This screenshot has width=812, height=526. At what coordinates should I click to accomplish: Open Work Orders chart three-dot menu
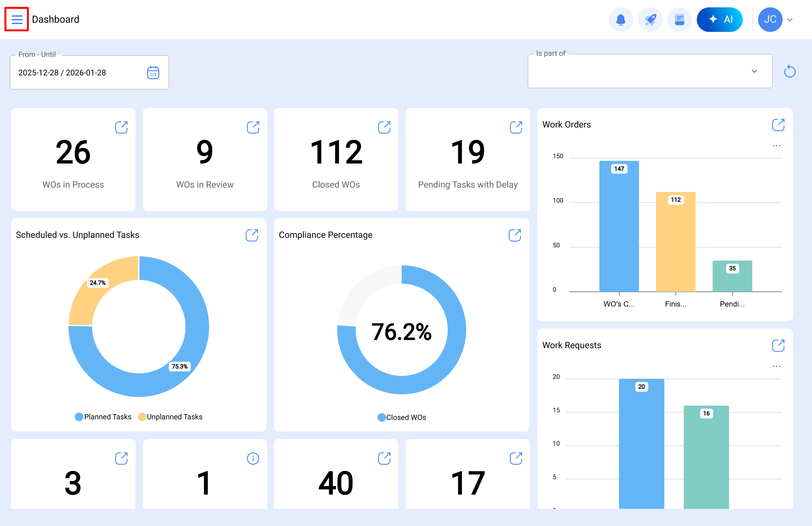point(776,146)
